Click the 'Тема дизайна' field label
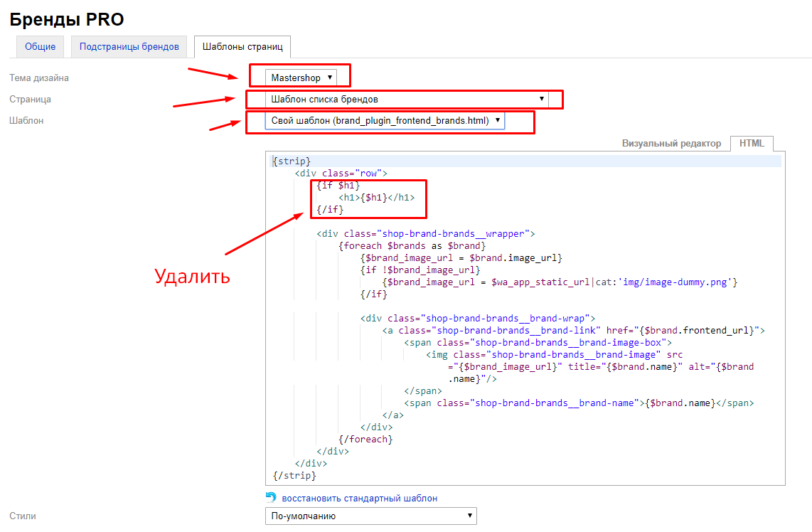 pos(39,78)
